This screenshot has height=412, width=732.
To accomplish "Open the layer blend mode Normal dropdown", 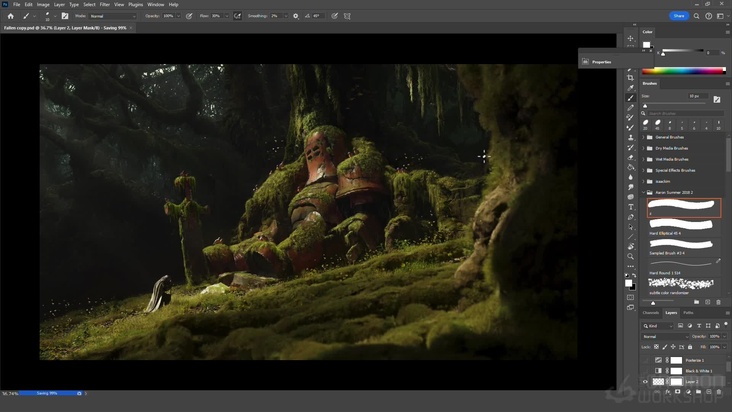I will click(x=662, y=336).
